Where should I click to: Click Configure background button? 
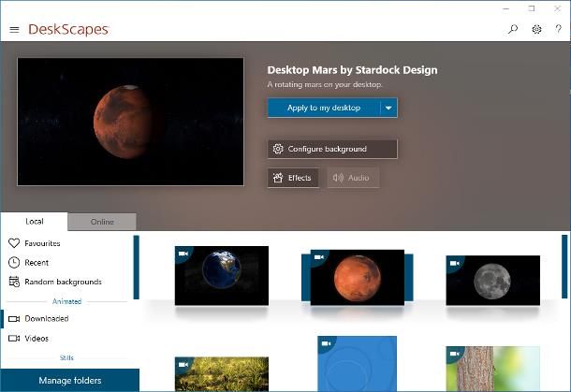pos(332,149)
